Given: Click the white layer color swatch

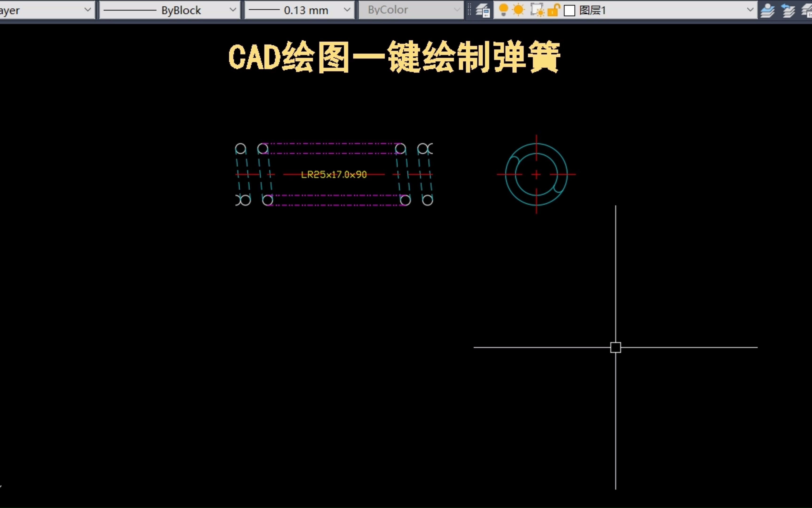Looking at the screenshot, I should tap(569, 10).
